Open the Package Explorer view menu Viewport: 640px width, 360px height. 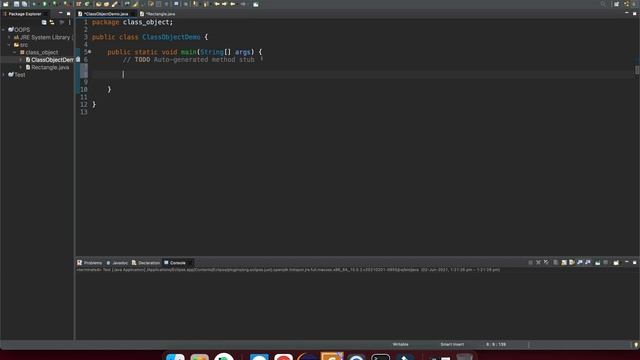[69, 22]
